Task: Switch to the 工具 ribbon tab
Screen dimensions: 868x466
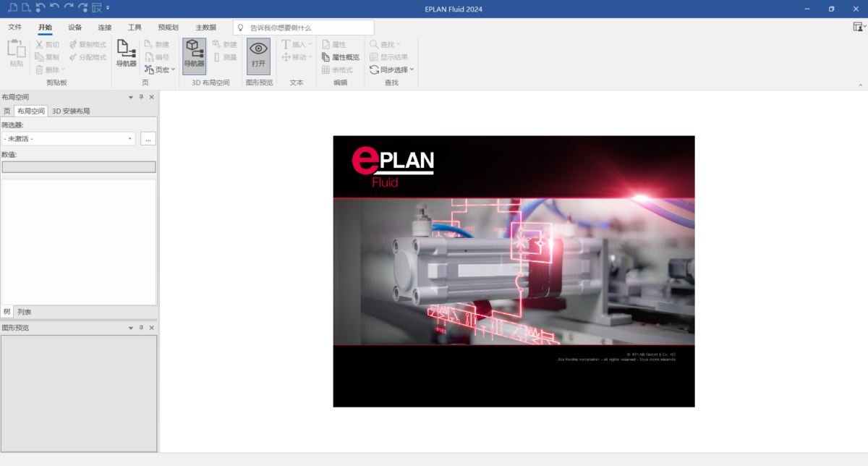Action: pos(135,27)
